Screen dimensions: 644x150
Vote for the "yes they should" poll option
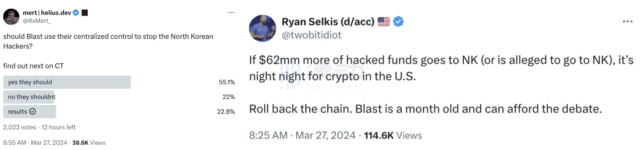(67, 82)
